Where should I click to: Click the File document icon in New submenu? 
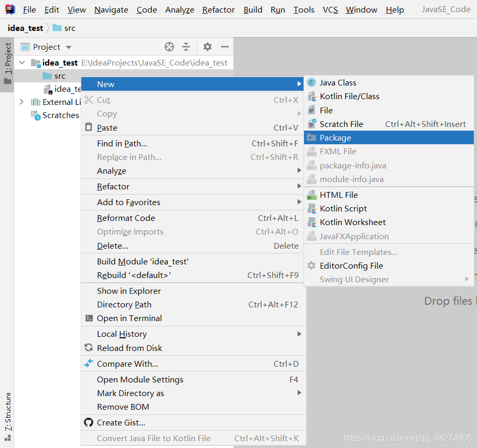click(311, 110)
